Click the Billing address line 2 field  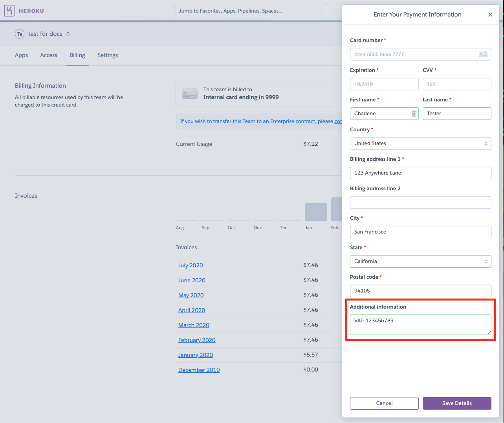[420, 202]
